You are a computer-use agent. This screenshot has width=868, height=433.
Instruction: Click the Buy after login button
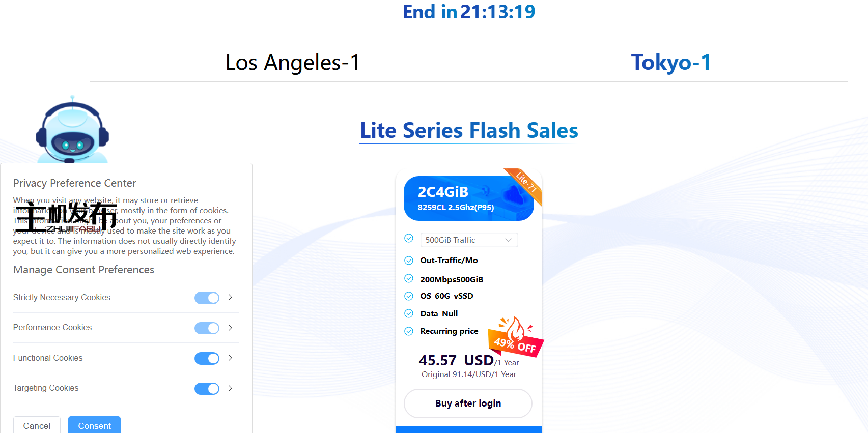tap(467, 403)
